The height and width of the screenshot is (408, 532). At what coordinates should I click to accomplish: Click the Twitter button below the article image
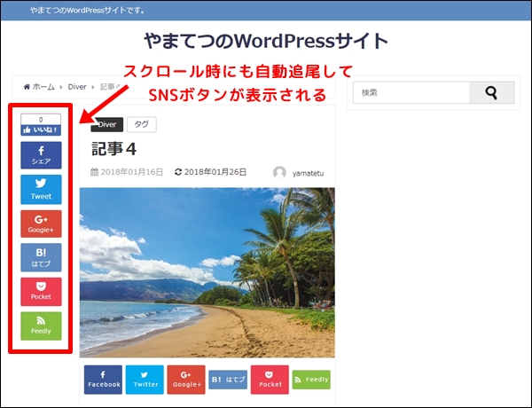pyautogui.click(x=145, y=380)
